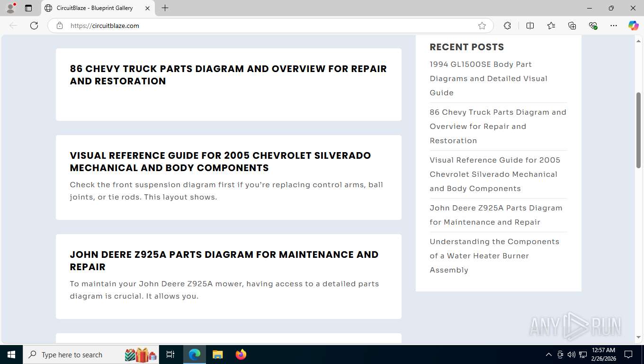Add page to favorites star icon

482,26
